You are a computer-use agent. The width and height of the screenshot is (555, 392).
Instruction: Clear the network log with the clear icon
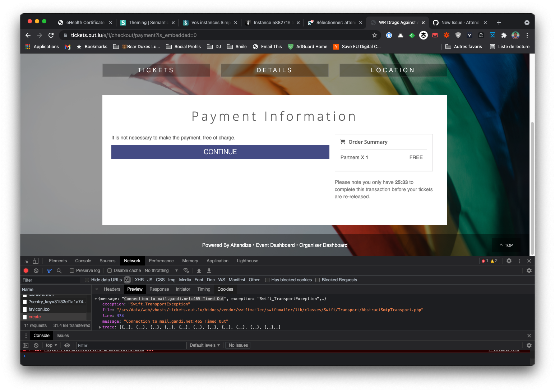tap(36, 270)
